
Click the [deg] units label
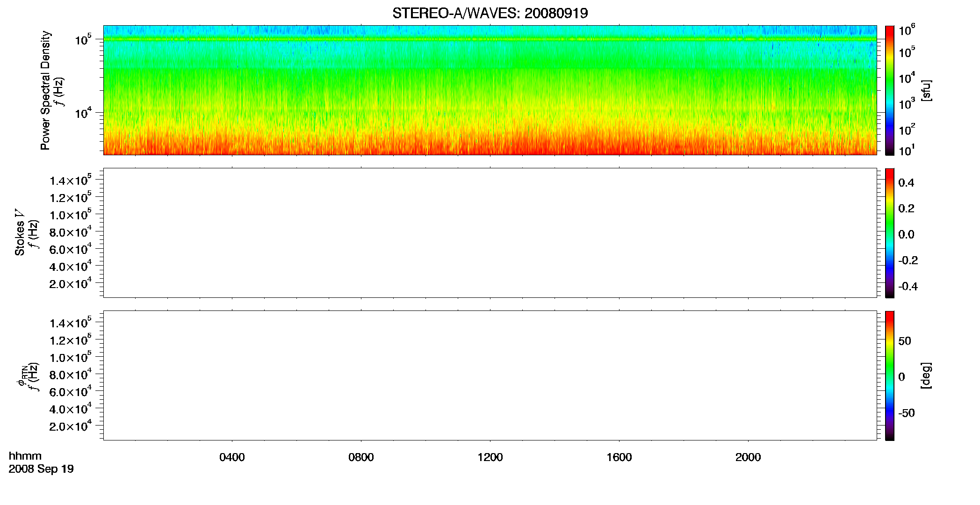(x=926, y=375)
